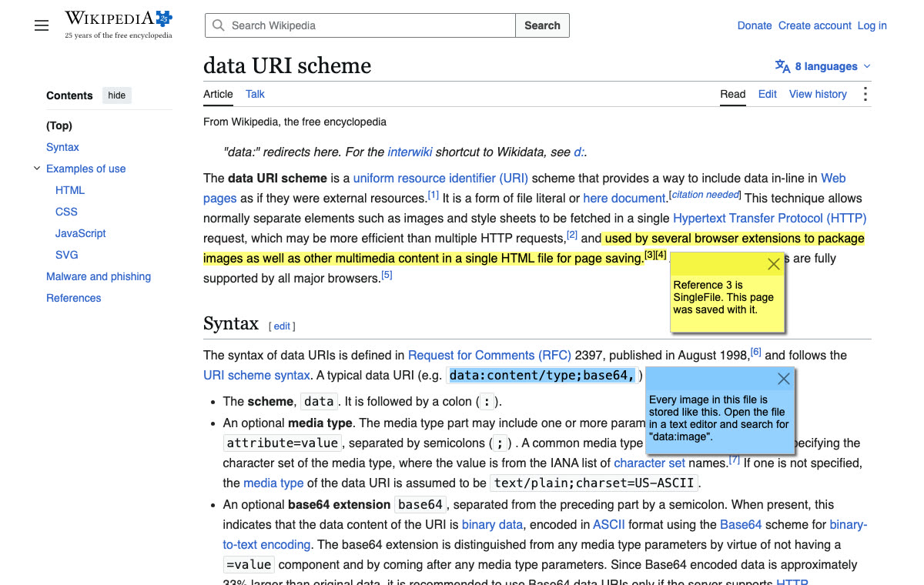
Task: Collapse the Examples of use section
Action: pos(36,169)
